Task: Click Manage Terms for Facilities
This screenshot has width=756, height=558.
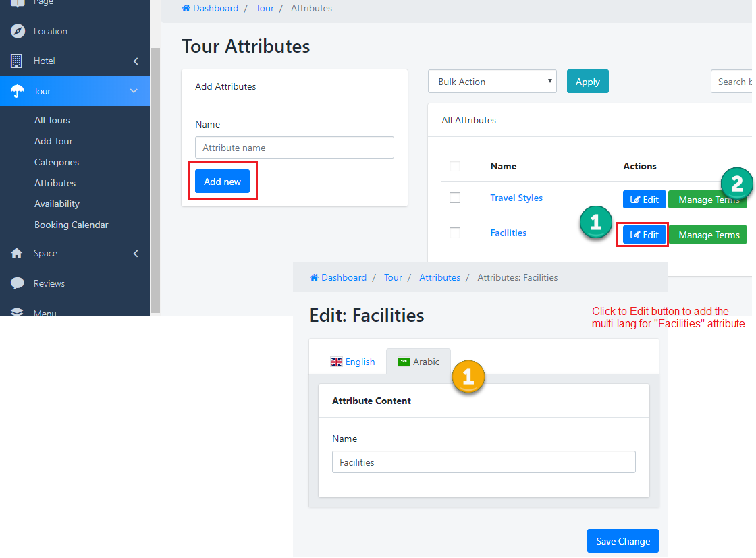Action: pyautogui.click(x=708, y=235)
